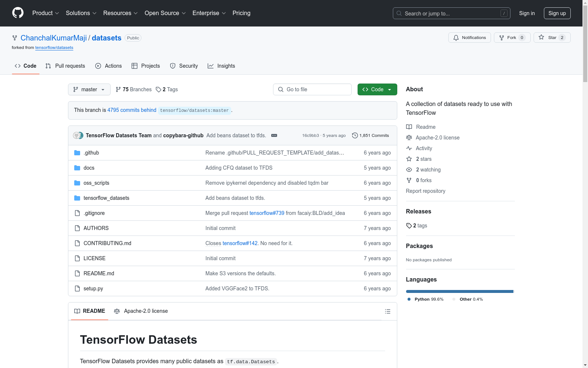Click the Python language bar segment

[459, 291]
